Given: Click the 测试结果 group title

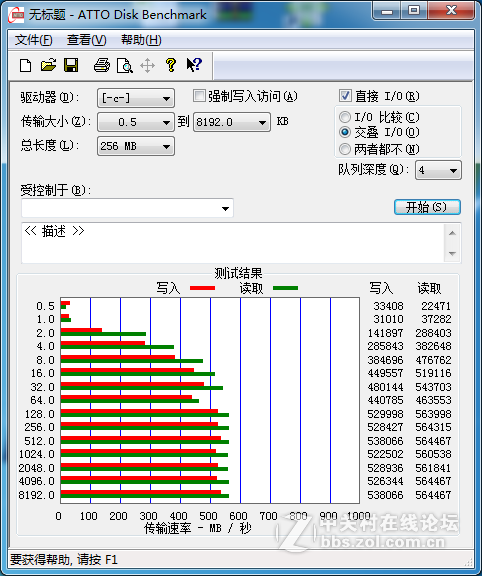Looking at the screenshot, I should point(238,273).
